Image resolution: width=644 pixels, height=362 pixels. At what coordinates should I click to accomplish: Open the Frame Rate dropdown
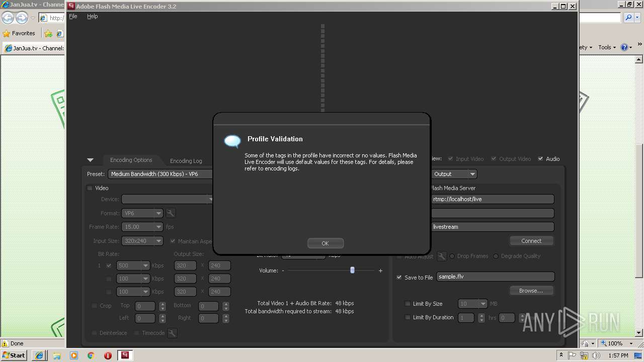[x=142, y=227]
